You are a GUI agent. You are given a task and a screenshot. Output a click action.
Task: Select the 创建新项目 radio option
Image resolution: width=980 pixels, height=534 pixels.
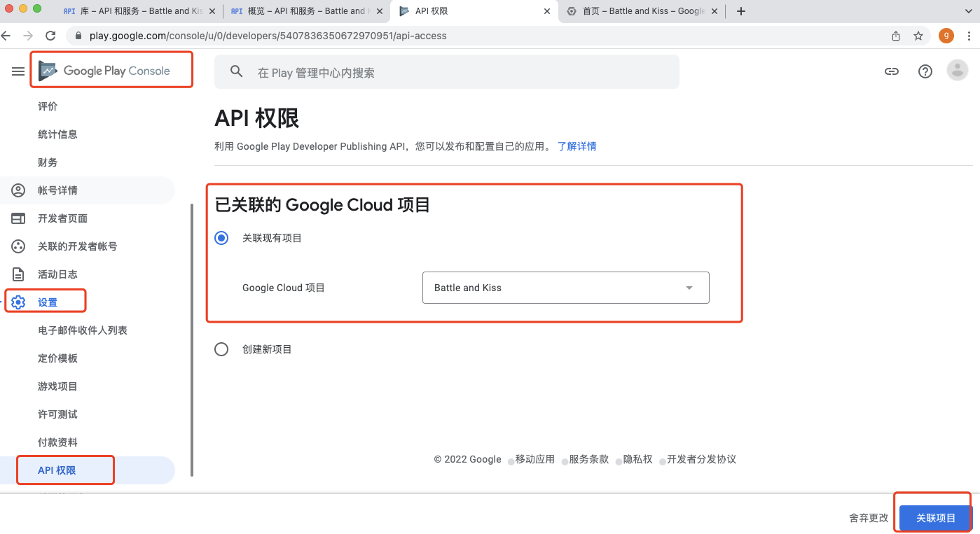coord(221,349)
